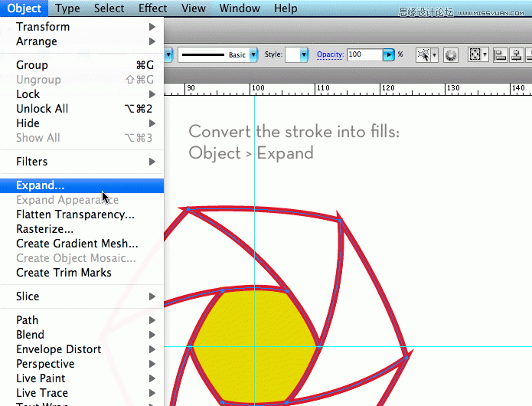The height and width of the screenshot is (406, 532).
Task: Expand the Transform submenu arrow
Action: click(152, 27)
